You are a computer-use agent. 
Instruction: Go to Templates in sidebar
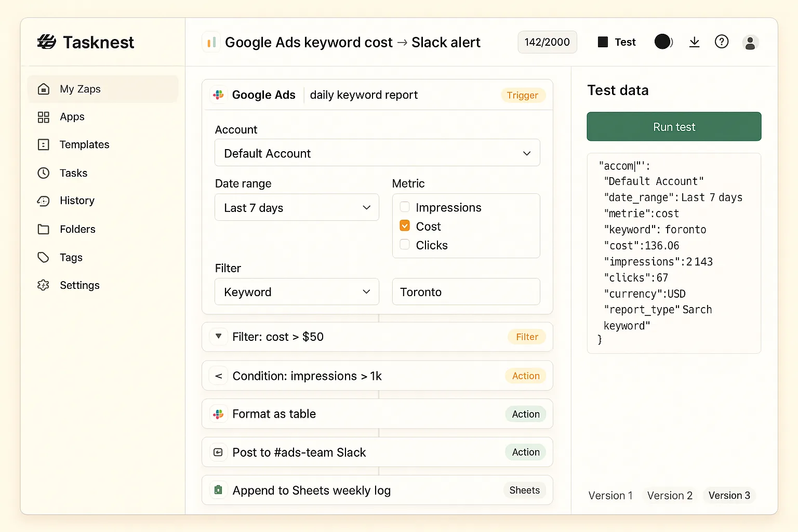pyautogui.click(x=103, y=144)
